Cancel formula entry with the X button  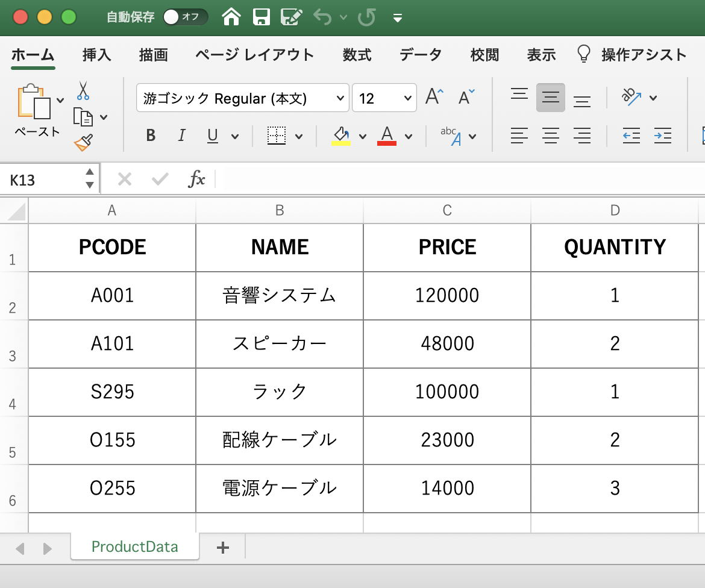(125, 180)
